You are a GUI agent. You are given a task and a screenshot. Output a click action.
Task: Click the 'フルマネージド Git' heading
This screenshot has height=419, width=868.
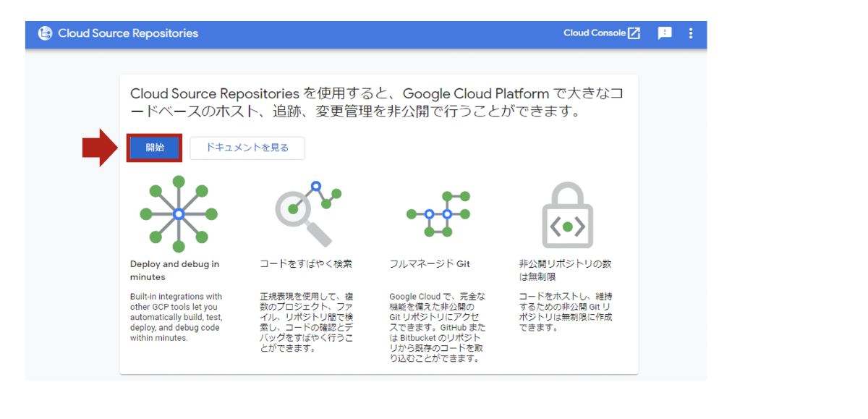click(x=430, y=264)
